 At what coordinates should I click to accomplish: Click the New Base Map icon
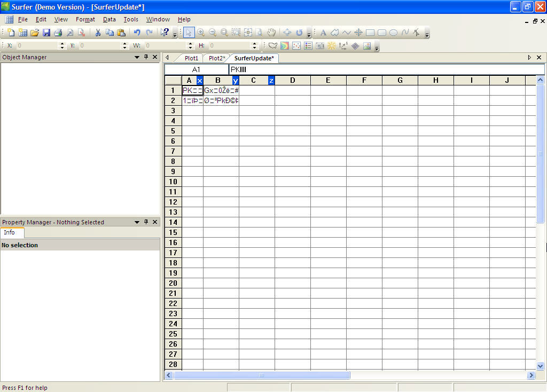273,46
